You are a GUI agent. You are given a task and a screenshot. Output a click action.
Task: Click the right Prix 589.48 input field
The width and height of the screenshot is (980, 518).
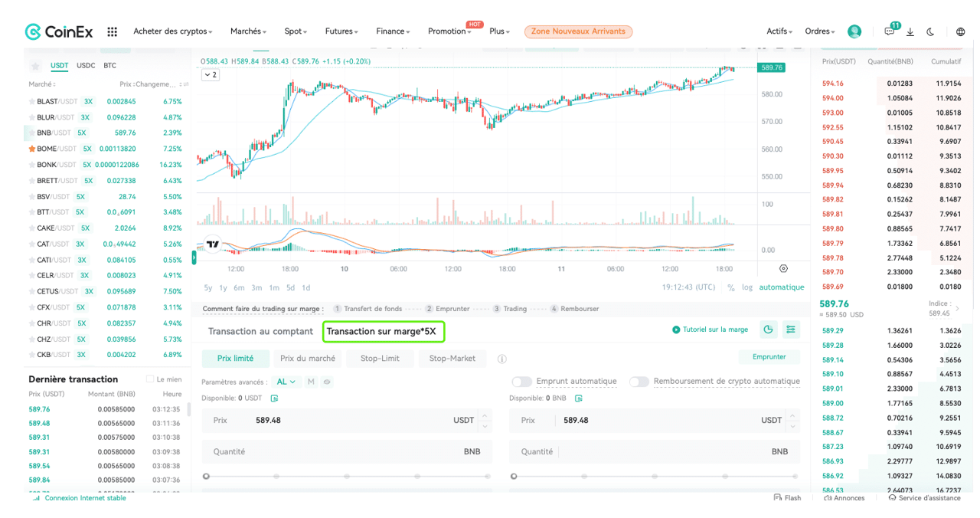coord(655,421)
